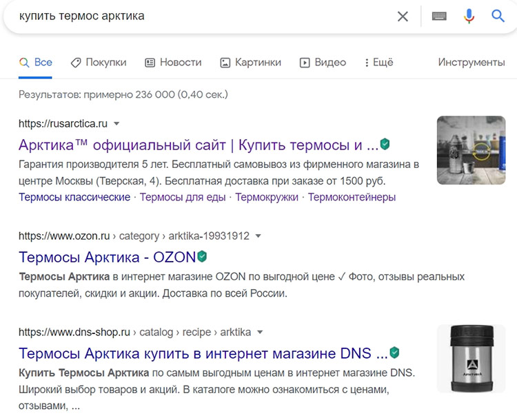The height and width of the screenshot is (420, 517).
Task: Open the on-screen keyboard icon
Action: 439,17
